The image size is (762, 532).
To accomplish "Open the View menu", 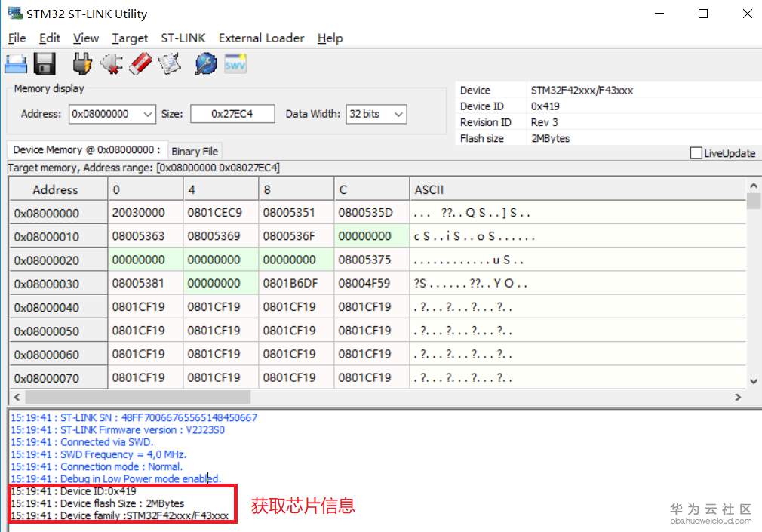I will point(86,38).
